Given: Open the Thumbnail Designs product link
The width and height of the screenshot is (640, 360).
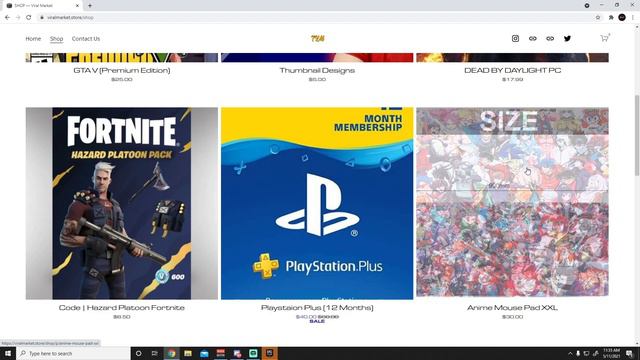Looking at the screenshot, I should (317, 70).
